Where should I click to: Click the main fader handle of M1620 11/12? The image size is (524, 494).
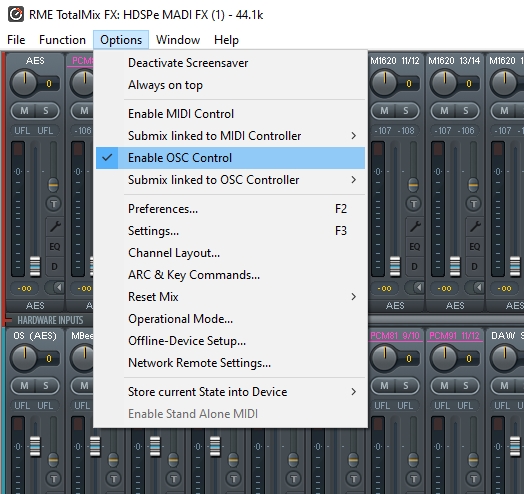[x=395, y=267]
